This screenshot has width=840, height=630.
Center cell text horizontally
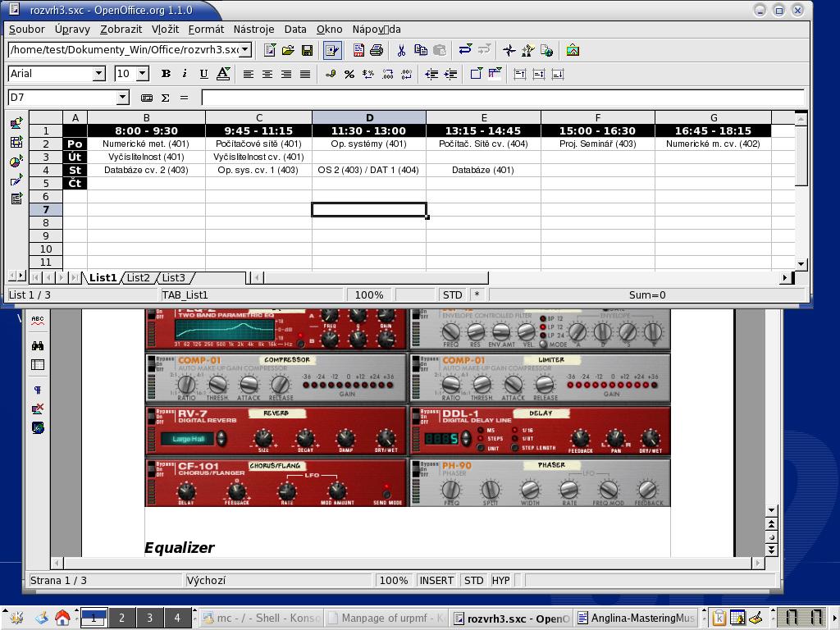tap(267, 74)
